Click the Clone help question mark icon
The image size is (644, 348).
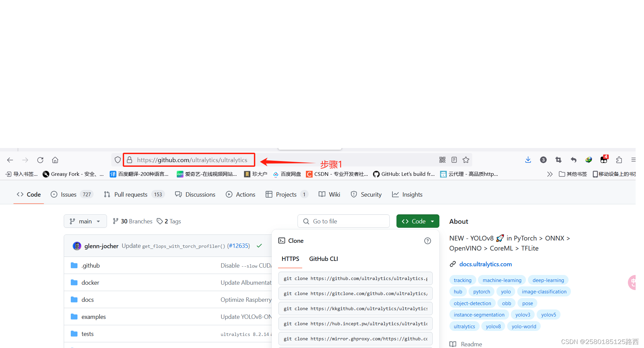pyautogui.click(x=428, y=241)
